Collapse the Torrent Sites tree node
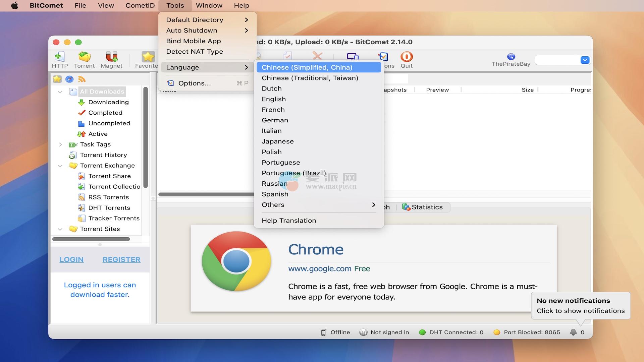This screenshot has width=644, height=362. click(x=60, y=229)
